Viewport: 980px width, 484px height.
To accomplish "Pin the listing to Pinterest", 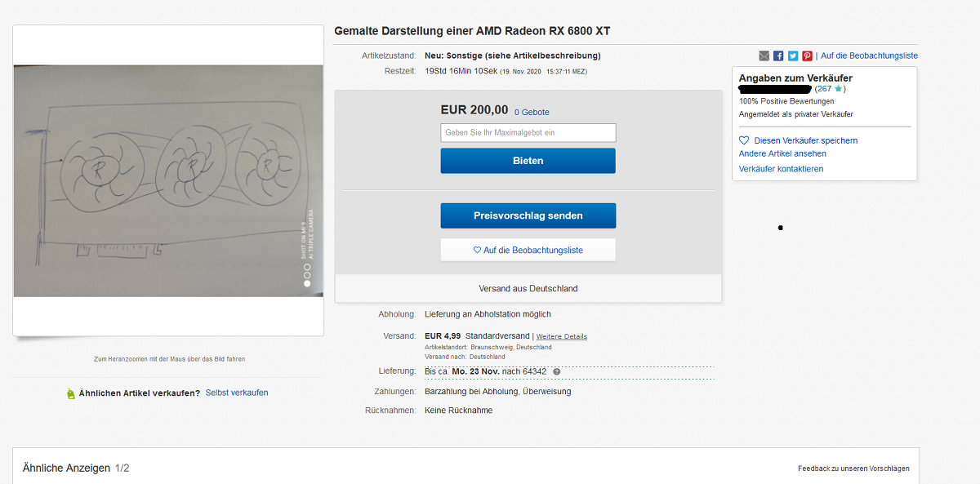I will point(807,56).
